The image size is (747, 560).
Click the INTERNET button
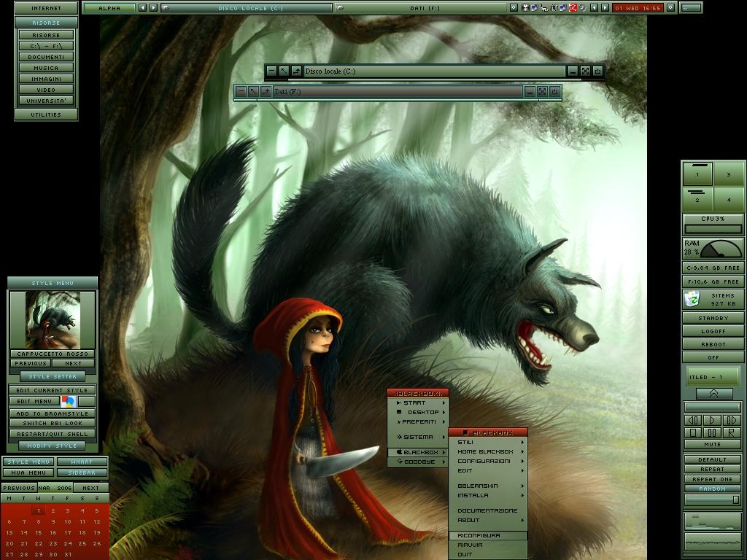click(46, 8)
